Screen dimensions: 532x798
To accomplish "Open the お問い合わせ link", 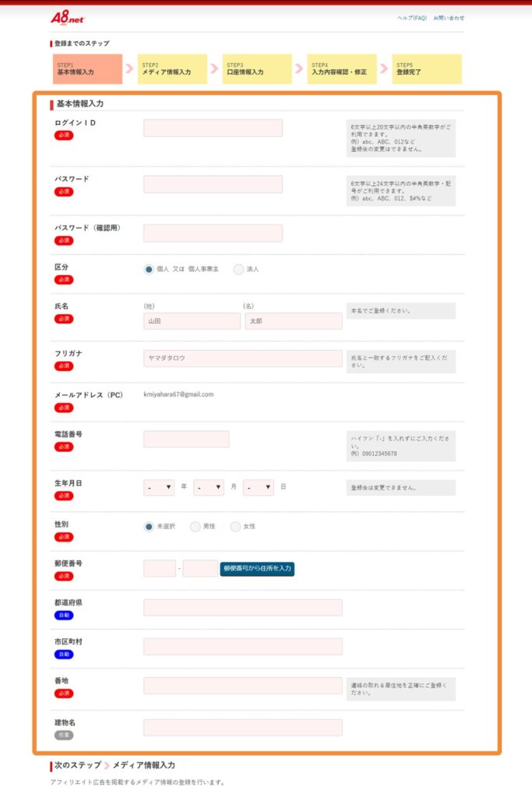I will [449, 17].
